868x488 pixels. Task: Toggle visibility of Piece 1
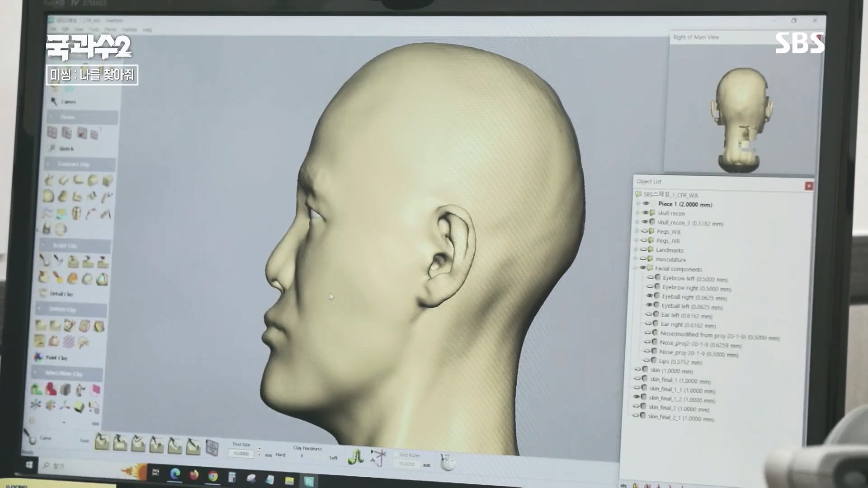646,204
